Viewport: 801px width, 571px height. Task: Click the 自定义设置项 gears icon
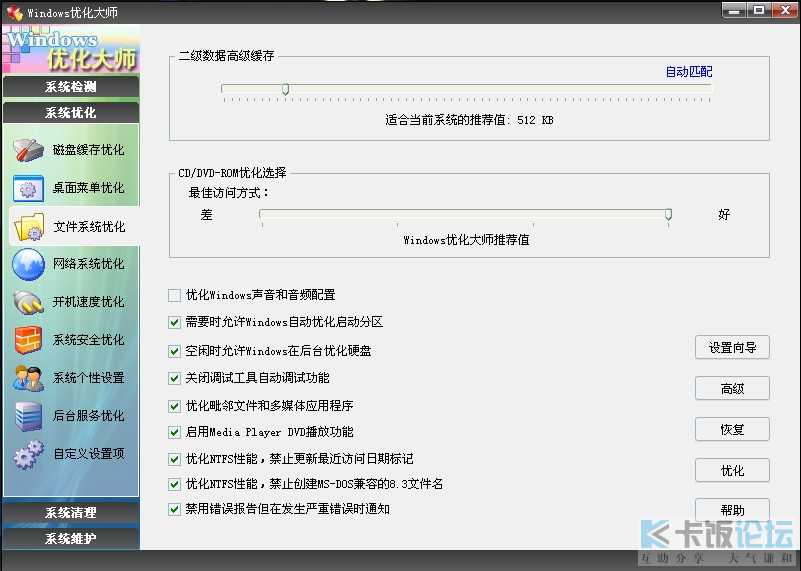[x=28, y=455]
